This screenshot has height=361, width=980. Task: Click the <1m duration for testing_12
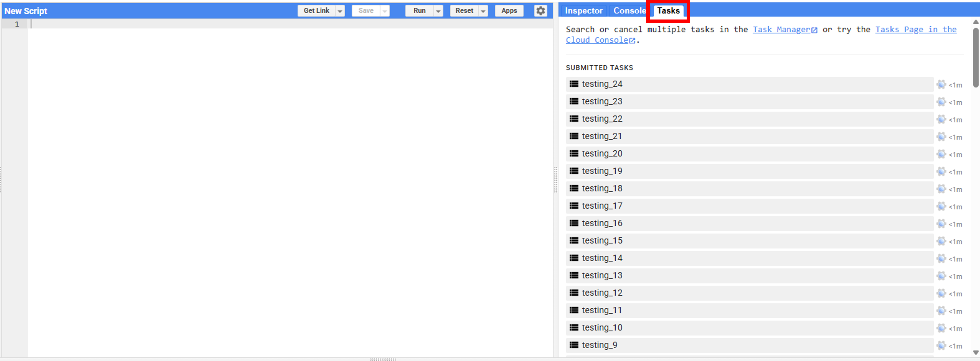click(955, 294)
